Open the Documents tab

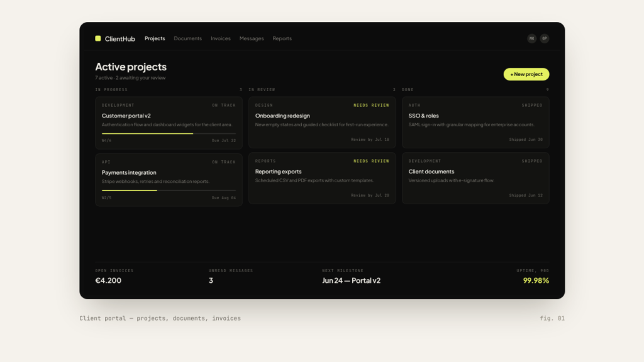pos(187,38)
